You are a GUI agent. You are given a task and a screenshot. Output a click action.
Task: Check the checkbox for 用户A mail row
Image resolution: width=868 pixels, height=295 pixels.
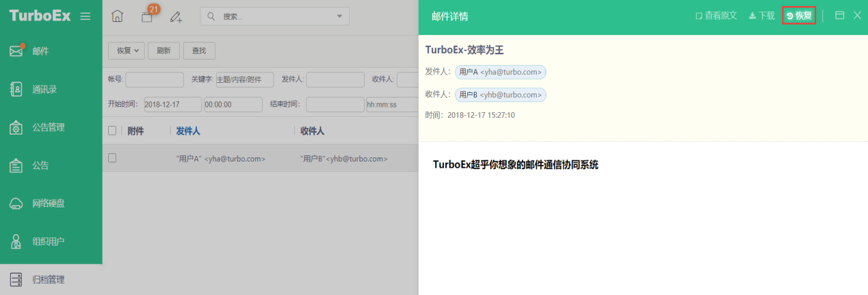click(x=112, y=158)
